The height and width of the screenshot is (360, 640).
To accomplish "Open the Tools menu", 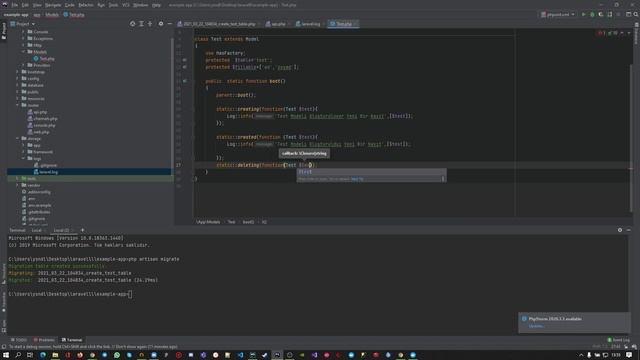I will (113, 5).
